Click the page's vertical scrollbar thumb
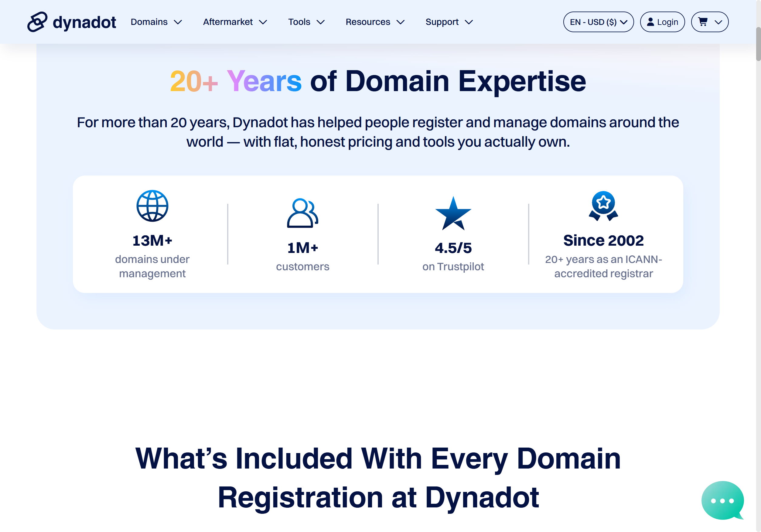 tap(758, 44)
